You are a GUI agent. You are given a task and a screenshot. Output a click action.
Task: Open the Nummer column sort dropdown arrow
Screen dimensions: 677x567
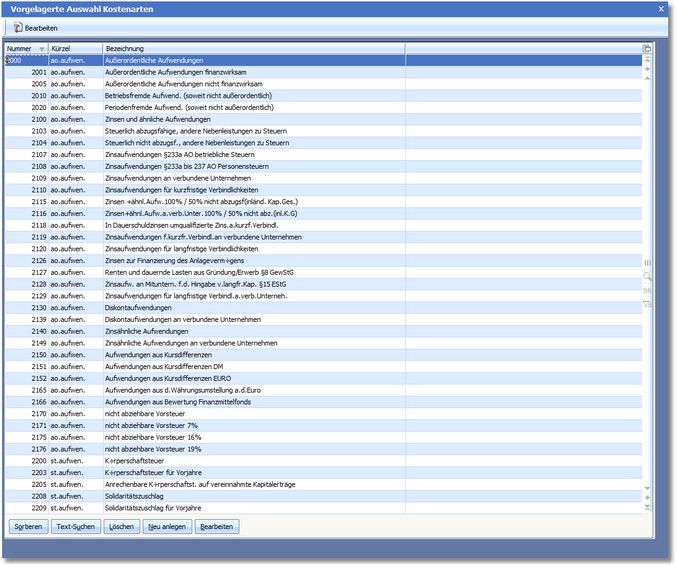(41, 48)
